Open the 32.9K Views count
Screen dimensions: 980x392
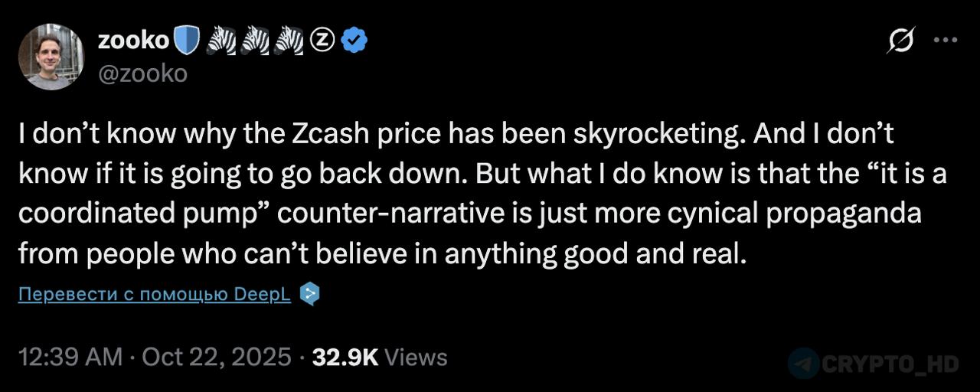(380, 357)
